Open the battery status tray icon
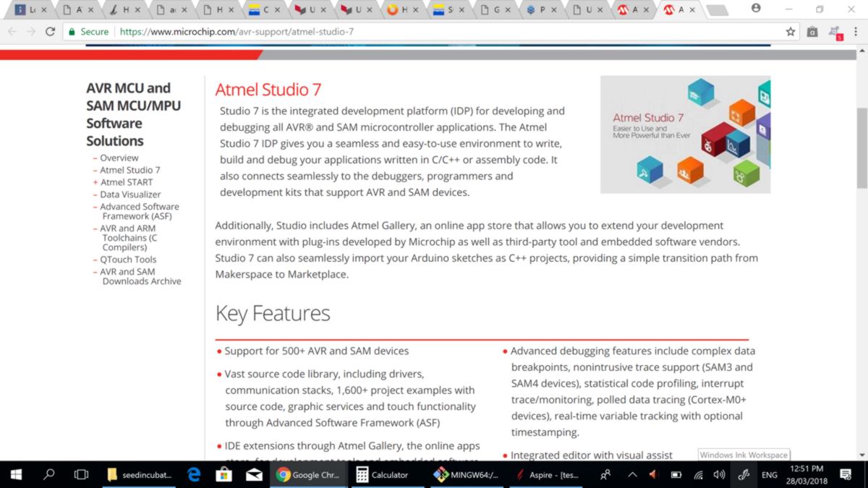 point(676,475)
